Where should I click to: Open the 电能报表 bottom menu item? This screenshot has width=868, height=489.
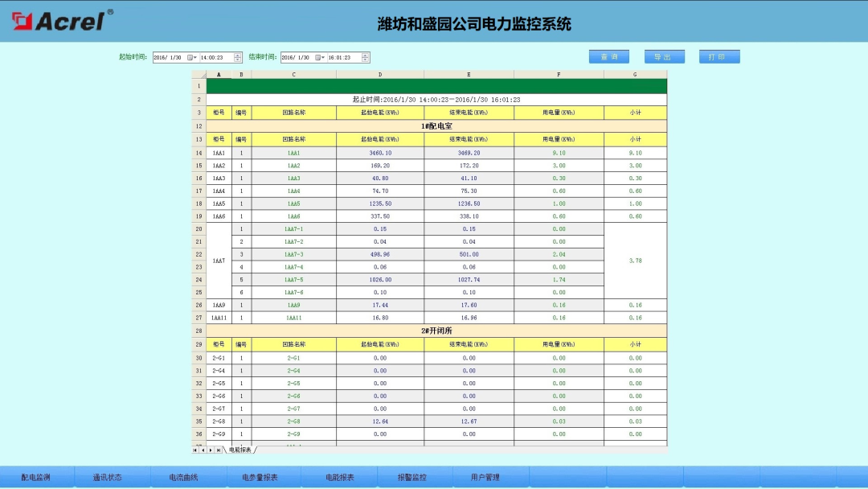coord(339,478)
